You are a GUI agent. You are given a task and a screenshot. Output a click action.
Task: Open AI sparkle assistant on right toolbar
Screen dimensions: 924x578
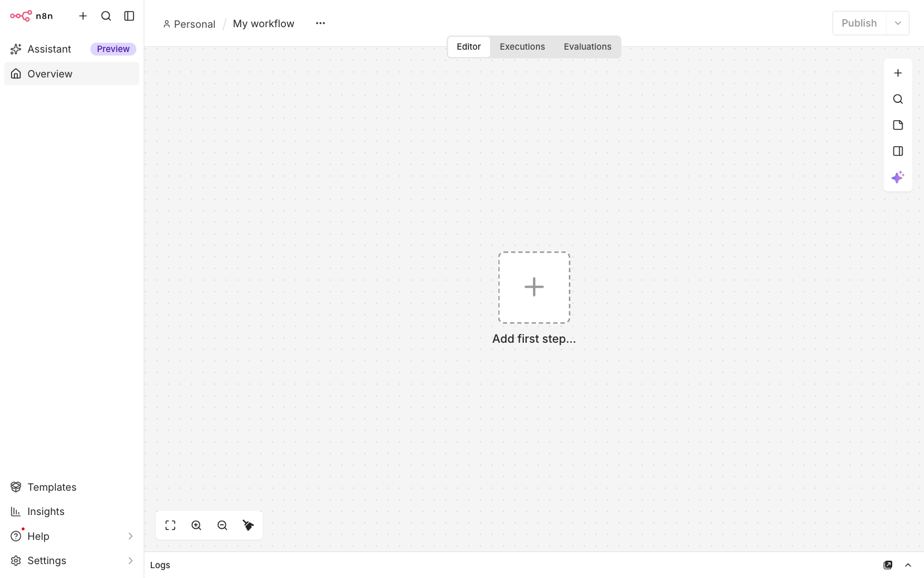tap(898, 177)
